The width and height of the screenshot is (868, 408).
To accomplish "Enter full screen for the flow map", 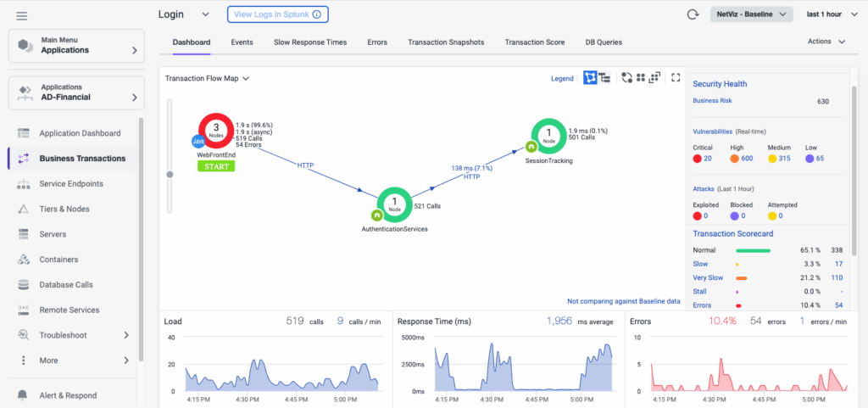I will pos(676,78).
